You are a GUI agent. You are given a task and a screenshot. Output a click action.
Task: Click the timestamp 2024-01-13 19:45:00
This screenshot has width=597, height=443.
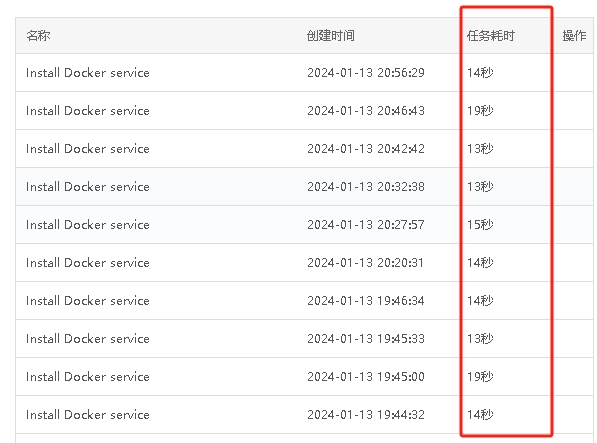[x=366, y=376]
